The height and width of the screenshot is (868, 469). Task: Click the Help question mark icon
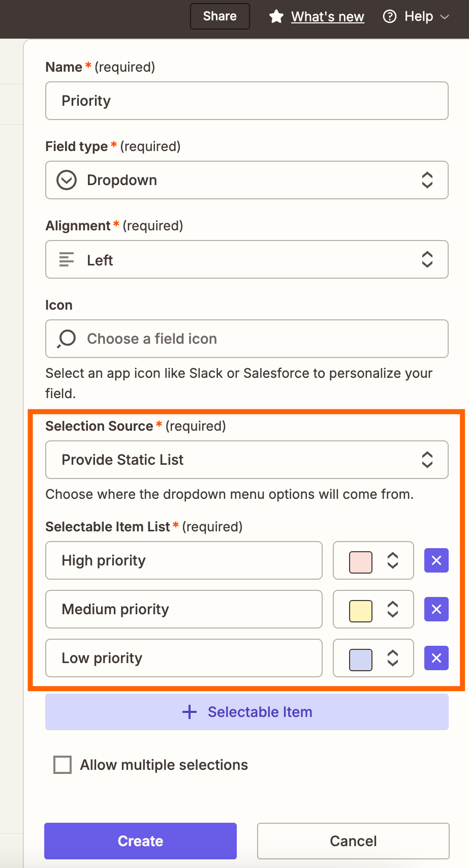390,17
